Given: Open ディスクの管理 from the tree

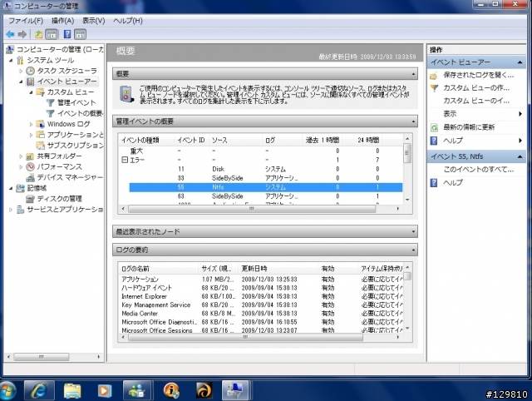Looking at the screenshot, I should [59, 199].
